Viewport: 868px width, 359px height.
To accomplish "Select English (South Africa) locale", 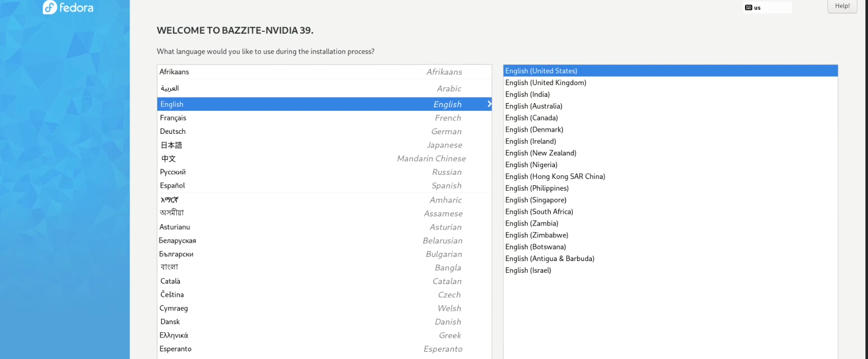I will click(670, 211).
